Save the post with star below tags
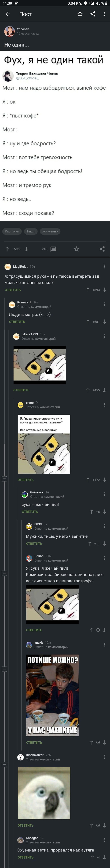The height and width of the screenshot is (868, 110). pos(77,249)
